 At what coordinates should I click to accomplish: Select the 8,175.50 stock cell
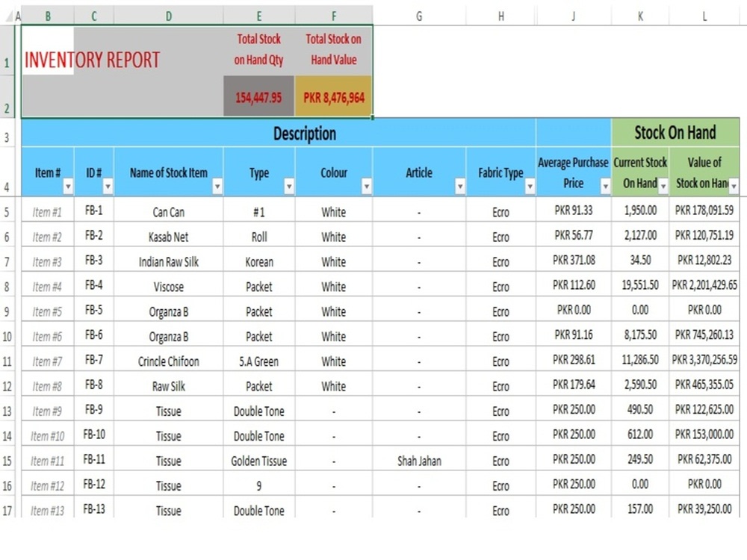640,335
